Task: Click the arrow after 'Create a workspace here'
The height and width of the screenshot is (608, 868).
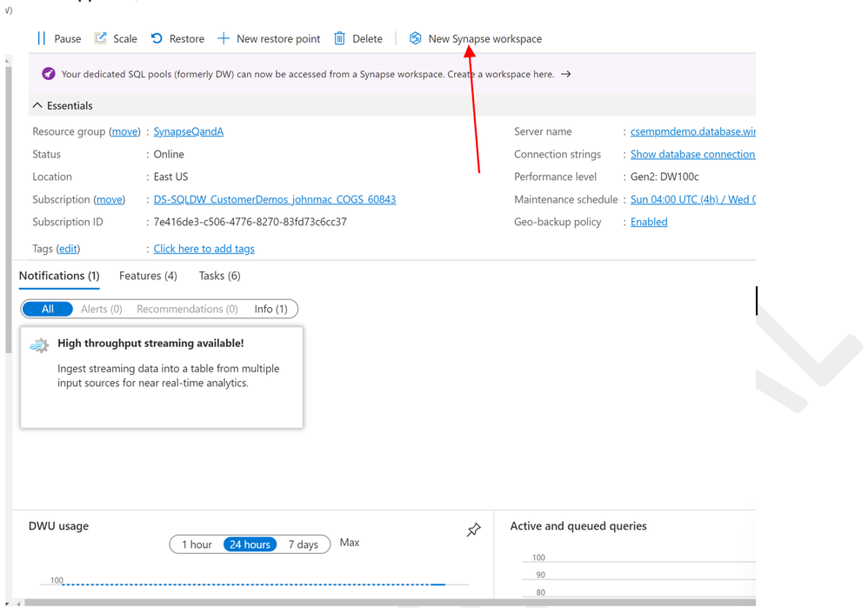Action: click(565, 74)
